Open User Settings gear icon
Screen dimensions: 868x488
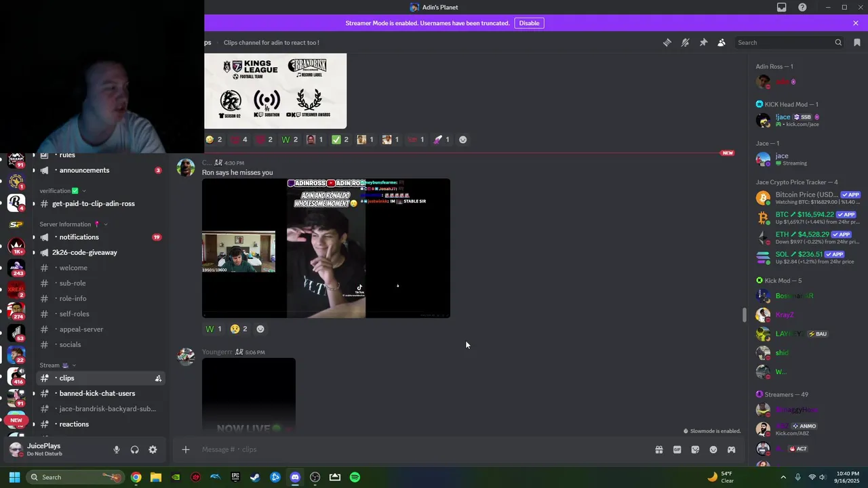[153, 449]
